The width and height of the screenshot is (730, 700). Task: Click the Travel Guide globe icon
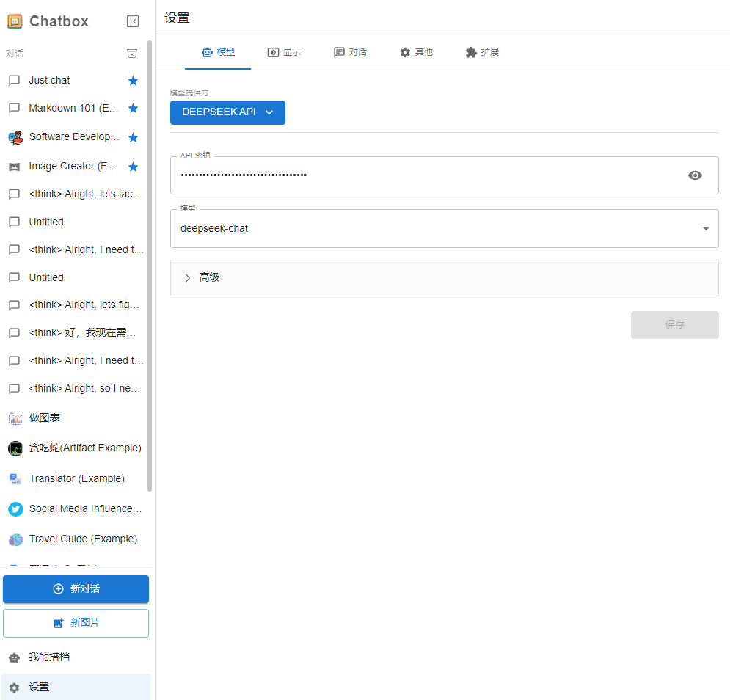[x=15, y=539]
